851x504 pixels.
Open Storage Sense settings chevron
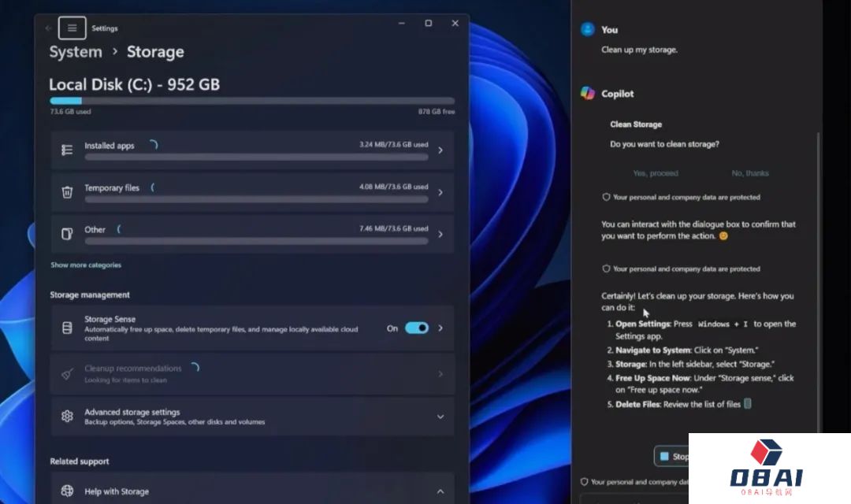click(x=440, y=328)
